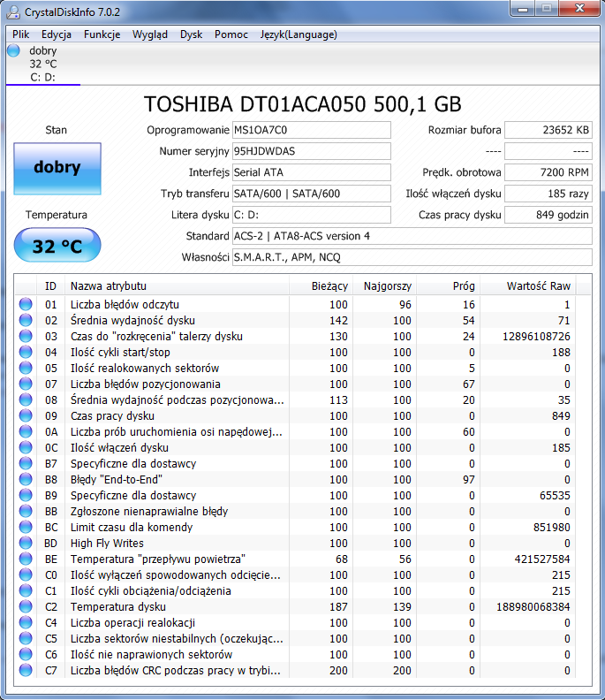Click the Standard field ACS-2 | ATA8-ACS version 4
Screen dimensions: 605x700
(x=412, y=236)
